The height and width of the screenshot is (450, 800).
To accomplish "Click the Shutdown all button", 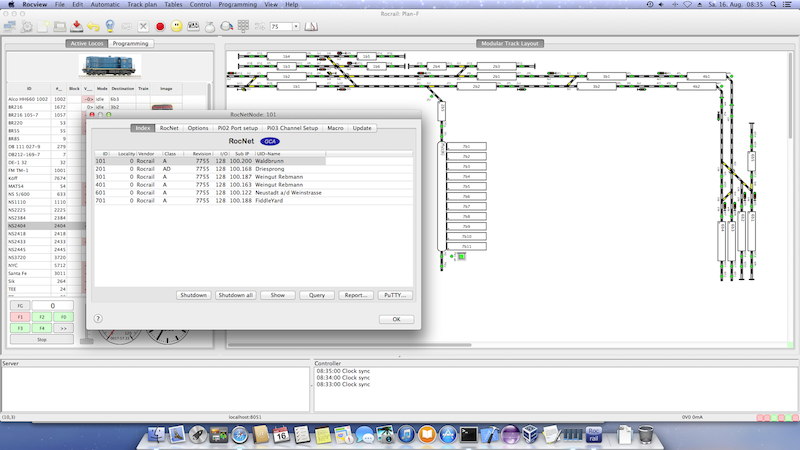I will click(x=236, y=295).
